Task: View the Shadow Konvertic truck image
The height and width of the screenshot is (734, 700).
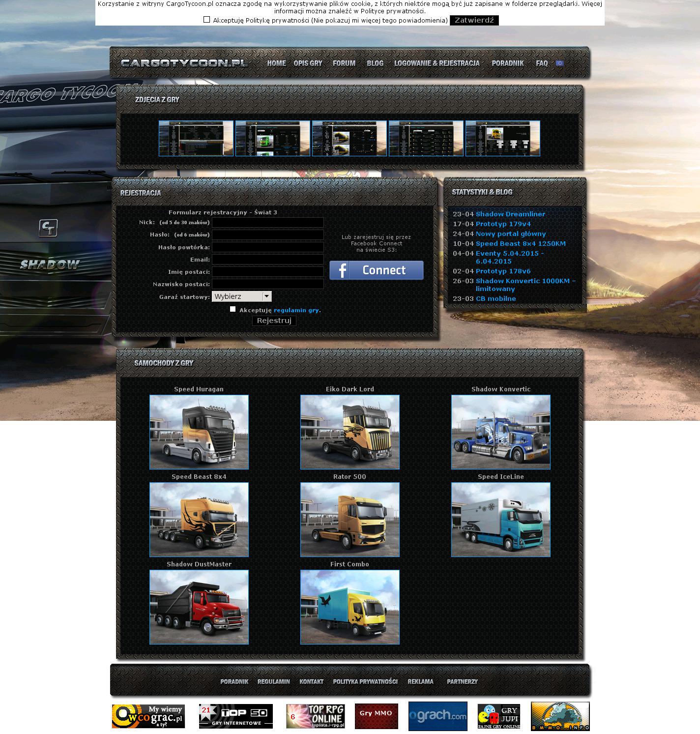Action: [x=500, y=432]
